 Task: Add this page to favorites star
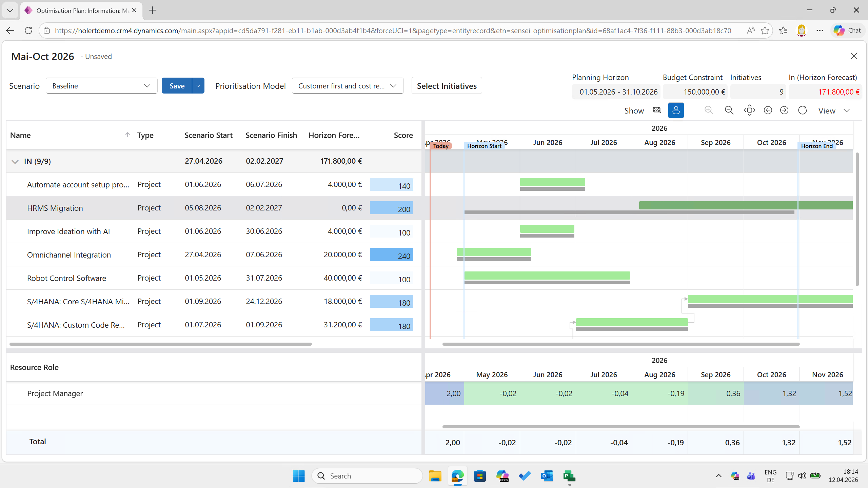765,30
